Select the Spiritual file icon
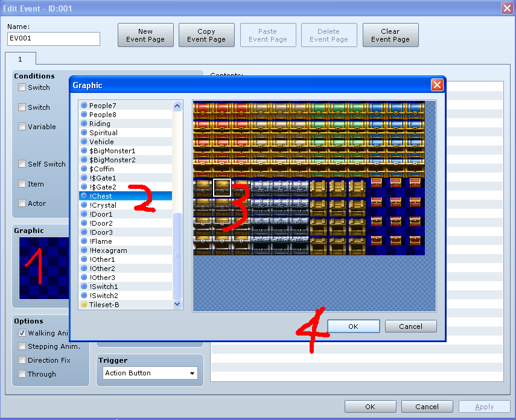Image resolution: width=516 pixels, height=420 pixels. pos(84,132)
